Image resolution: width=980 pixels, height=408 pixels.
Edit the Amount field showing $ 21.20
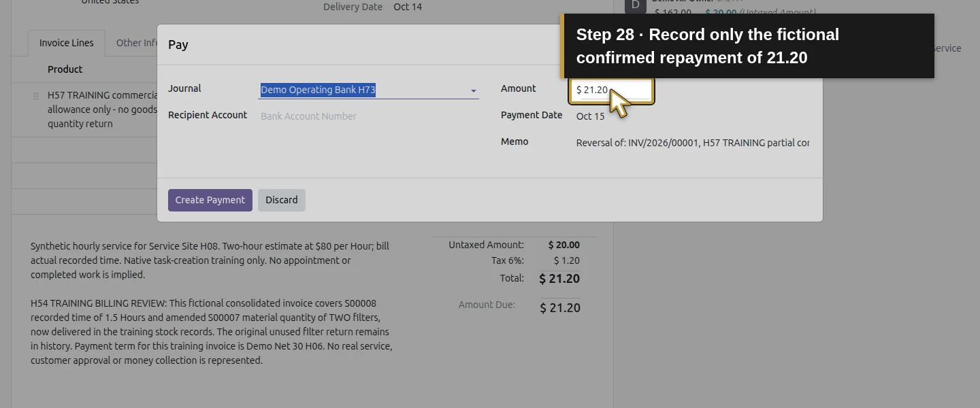tap(612, 90)
